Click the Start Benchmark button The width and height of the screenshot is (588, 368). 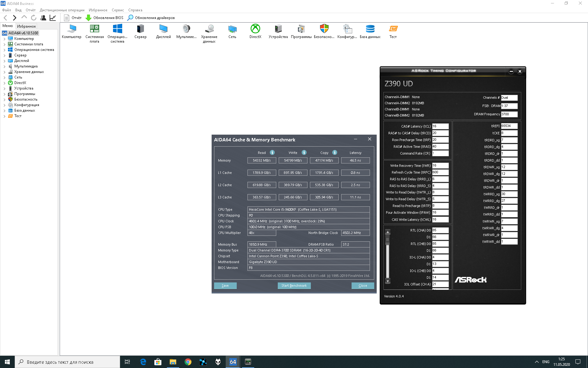coord(294,286)
